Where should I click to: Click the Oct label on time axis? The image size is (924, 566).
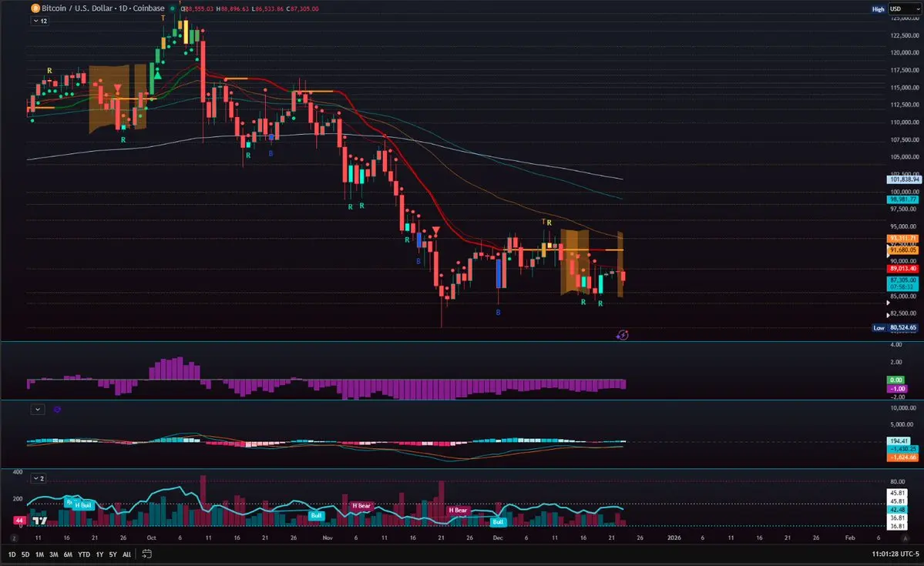coord(152,538)
